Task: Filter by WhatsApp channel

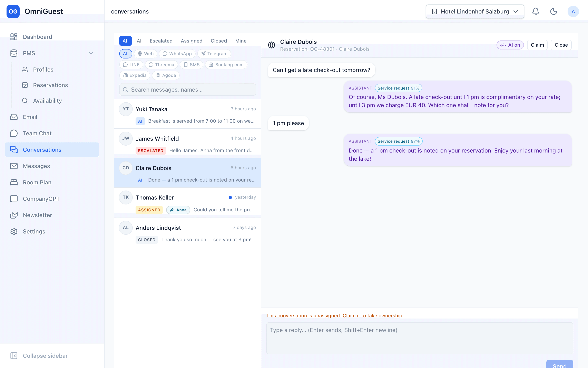Action: 177,54
